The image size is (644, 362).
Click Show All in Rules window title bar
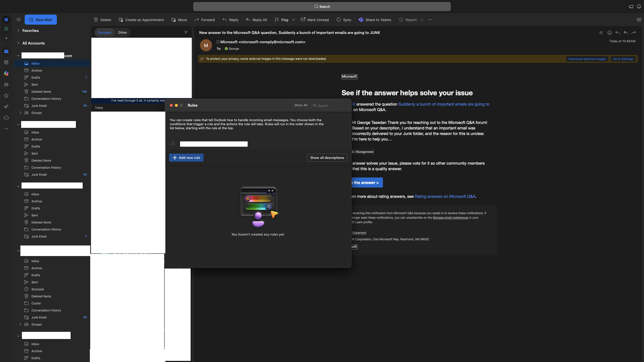pos(301,105)
